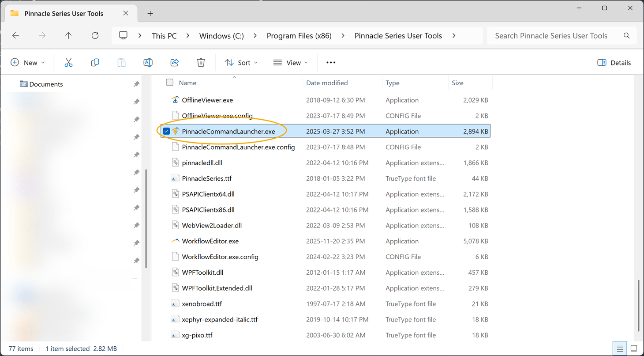Refresh the folder view
The height and width of the screenshot is (356, 644).
coord(95,36)
